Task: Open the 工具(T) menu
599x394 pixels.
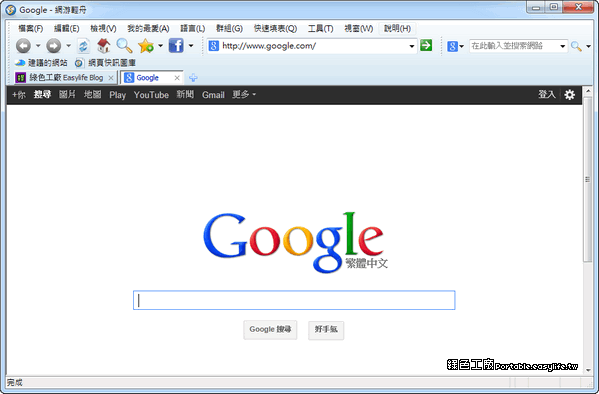Action: (x=321, y=28)
